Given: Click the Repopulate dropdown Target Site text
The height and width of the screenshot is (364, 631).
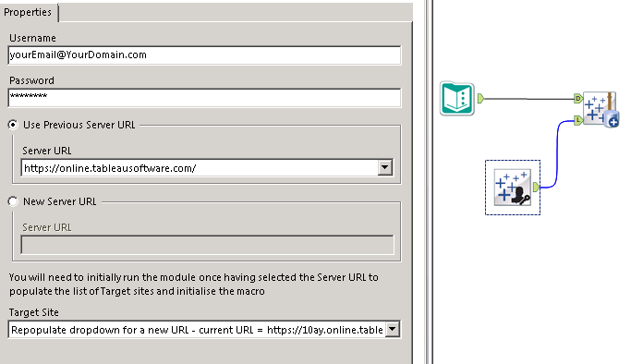Looking at the screenshot, I should click(x=197, y=330).
